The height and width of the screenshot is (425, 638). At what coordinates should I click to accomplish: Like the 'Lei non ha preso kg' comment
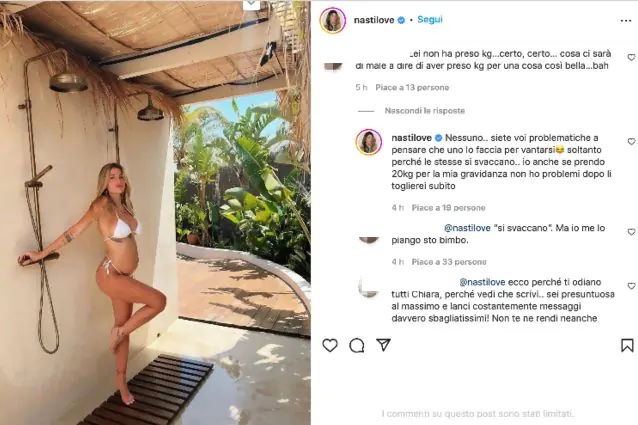tap(631, 58)
